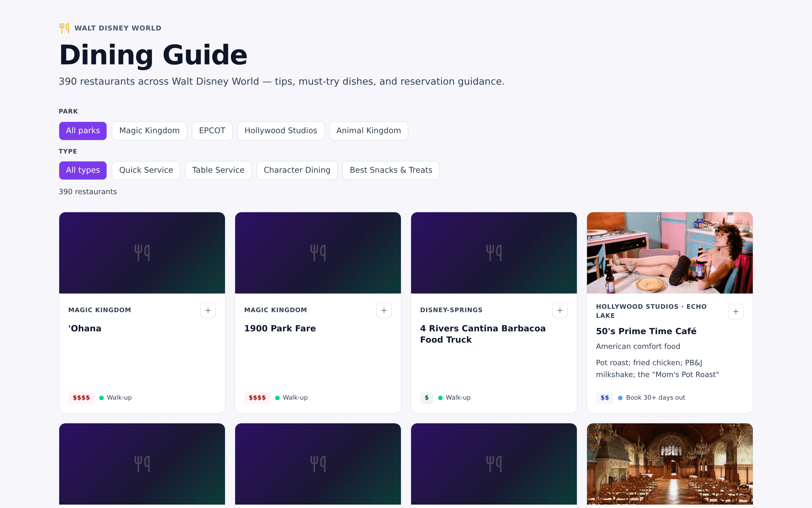Image resolution: width=812 pixels, height=508 pixels.
Task: Click the American comfort food description
Action: click(x=638, y=346)
